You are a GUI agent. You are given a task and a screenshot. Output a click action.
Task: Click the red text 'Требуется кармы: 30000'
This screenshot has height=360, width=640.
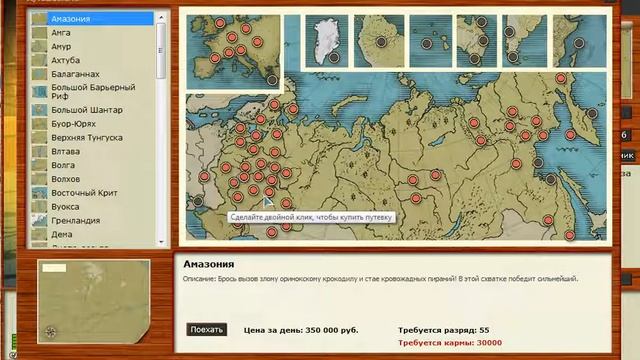(x=450, y=343)
